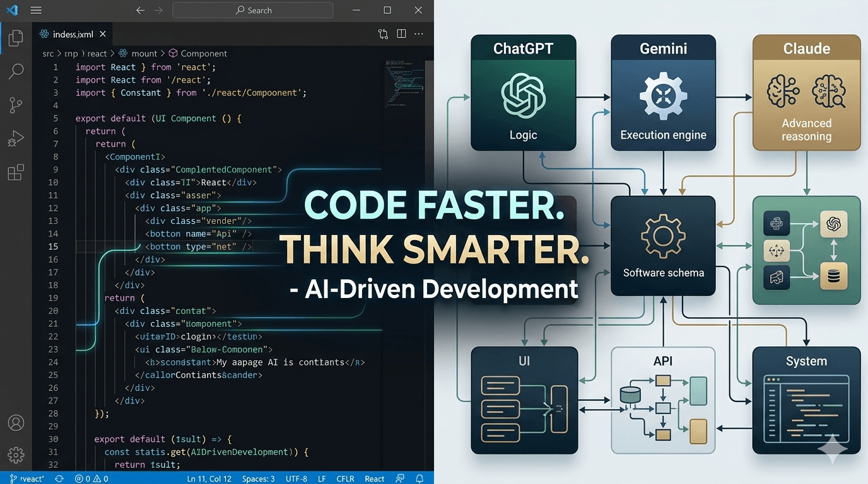Select the UI card in the diagram
Screen dimensions: 868x484
(x=524, y=400)
